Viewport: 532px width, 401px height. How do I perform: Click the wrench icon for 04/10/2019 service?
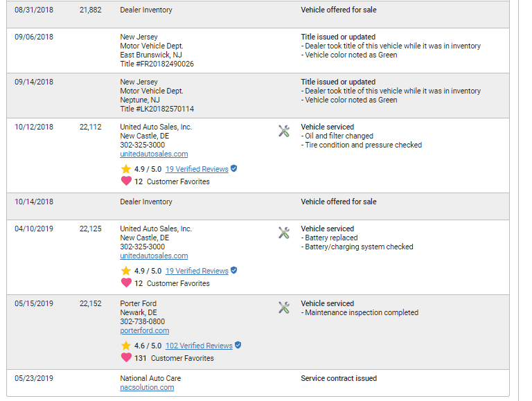point(284,233)
